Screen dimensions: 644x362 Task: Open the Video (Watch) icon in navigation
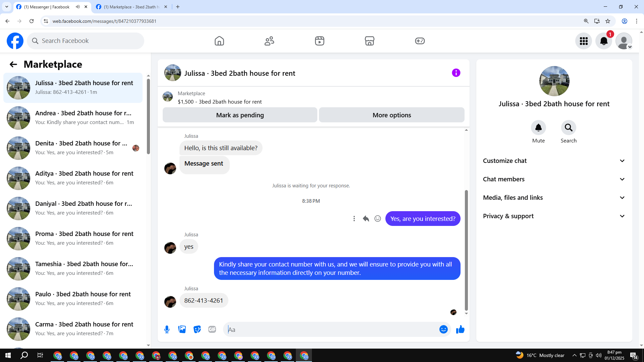pyautogui.click(x=320, y=41)
